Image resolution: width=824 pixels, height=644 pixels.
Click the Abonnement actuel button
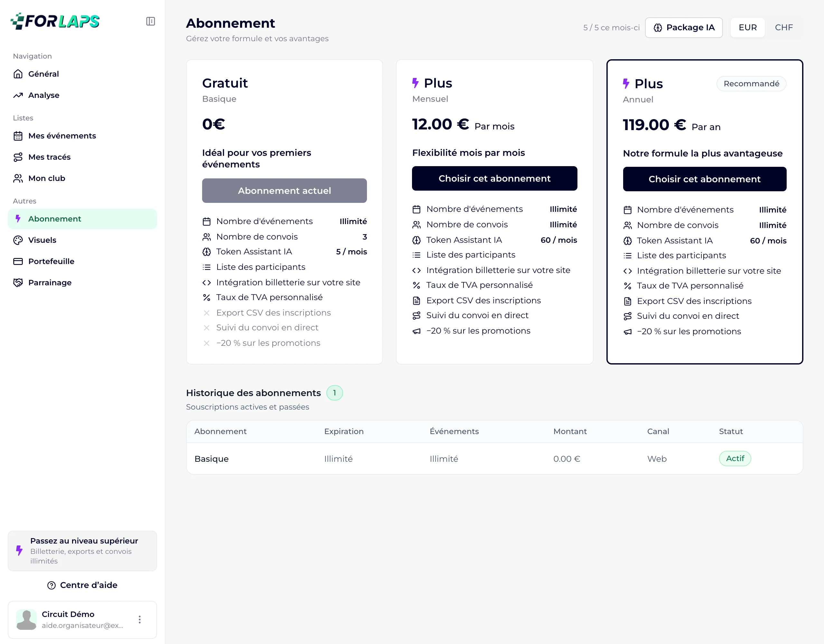pos(284,191)
